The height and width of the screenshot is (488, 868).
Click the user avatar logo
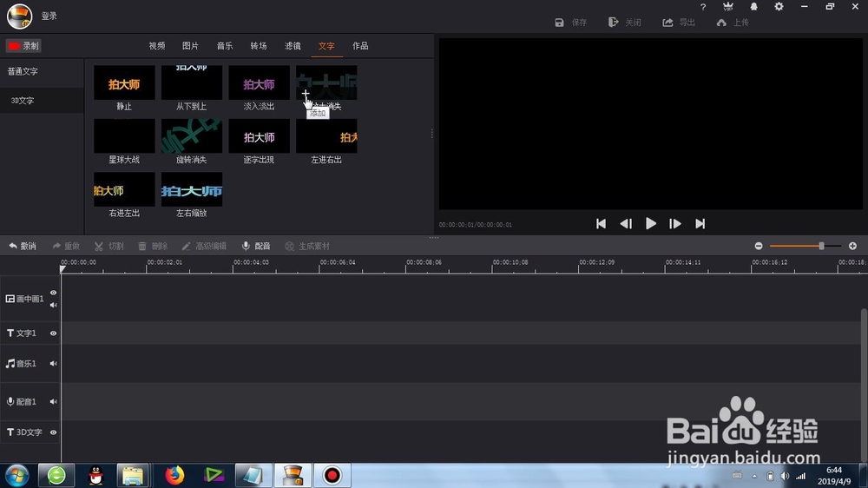click(x=19, y=16)
